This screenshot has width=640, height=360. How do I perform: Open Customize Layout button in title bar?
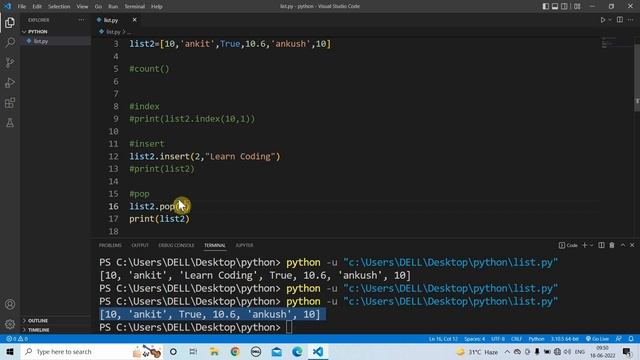point(577,6)
